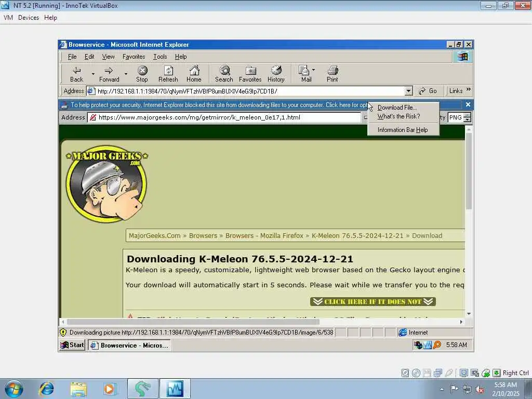Close the security information bar
Image resolution: width=532 pixels, height=399 pixels.
point(468,104)
